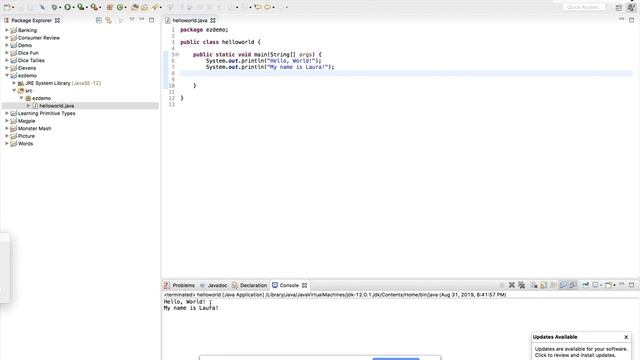The height and width of the screenshot is (360, 640).
Task: Click the Run with Coverage icon
Action: pos(81,7)
